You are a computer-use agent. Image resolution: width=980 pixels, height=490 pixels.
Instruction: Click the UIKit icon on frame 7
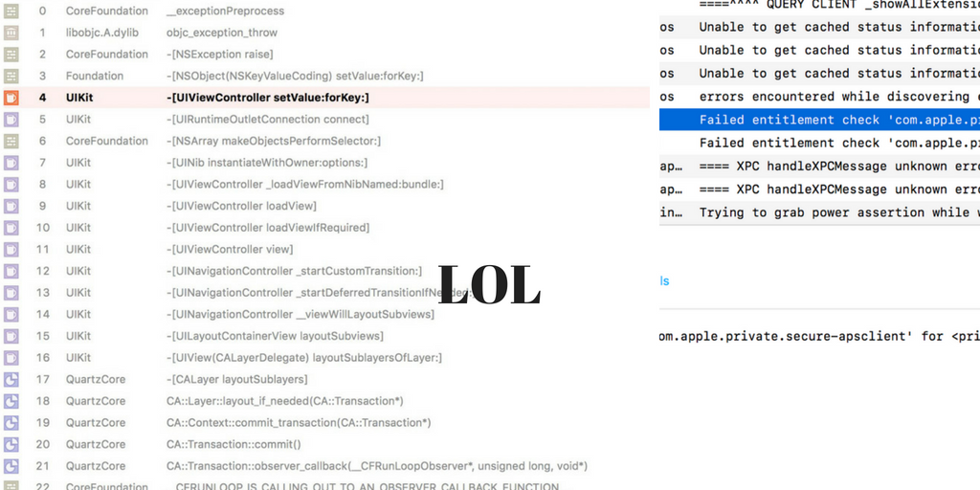click(x=11, y=163)
